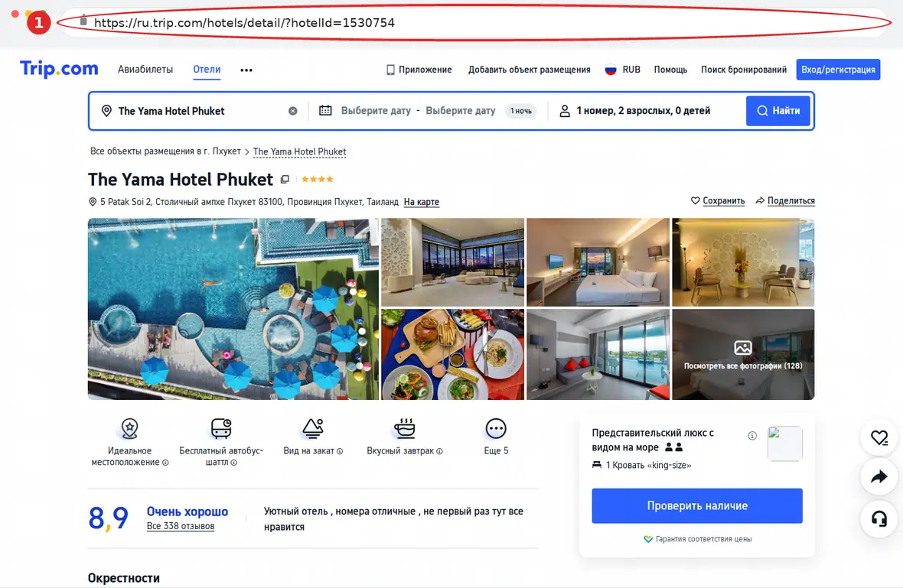Open Все 338 отзывов link
903x588 pixels.
[181, 526]
